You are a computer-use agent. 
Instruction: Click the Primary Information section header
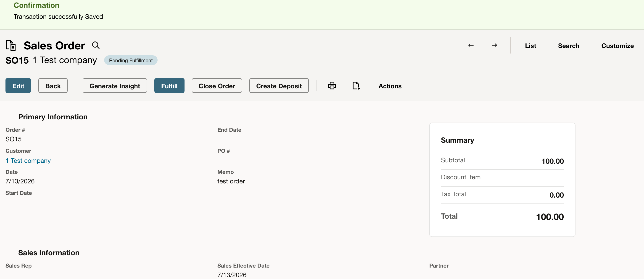[53, 117]
